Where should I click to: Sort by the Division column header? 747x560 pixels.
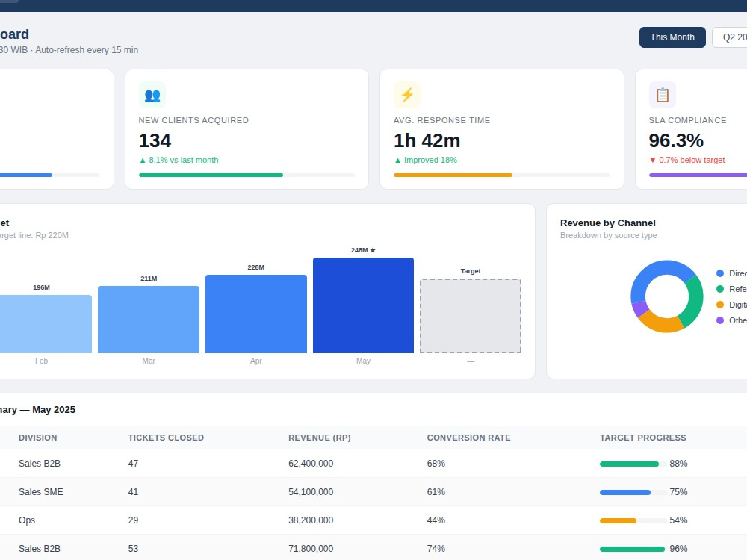pos(37,438)
